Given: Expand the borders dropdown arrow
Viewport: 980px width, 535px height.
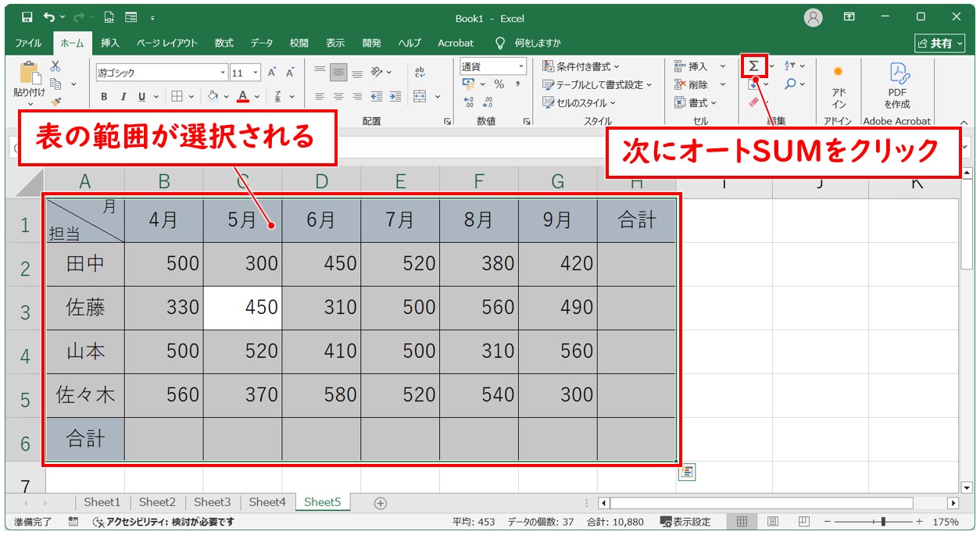Looking at the screenshot, I should [192, 97].
